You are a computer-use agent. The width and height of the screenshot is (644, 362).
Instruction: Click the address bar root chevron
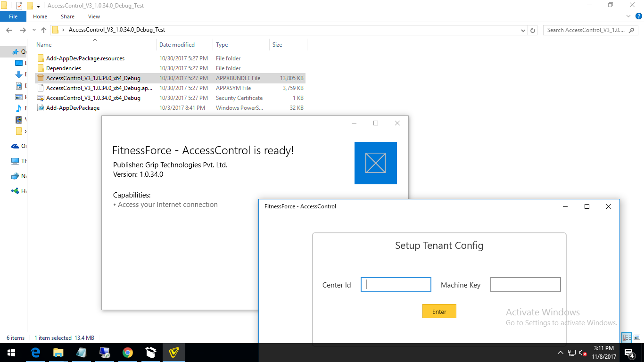(63, 30)
